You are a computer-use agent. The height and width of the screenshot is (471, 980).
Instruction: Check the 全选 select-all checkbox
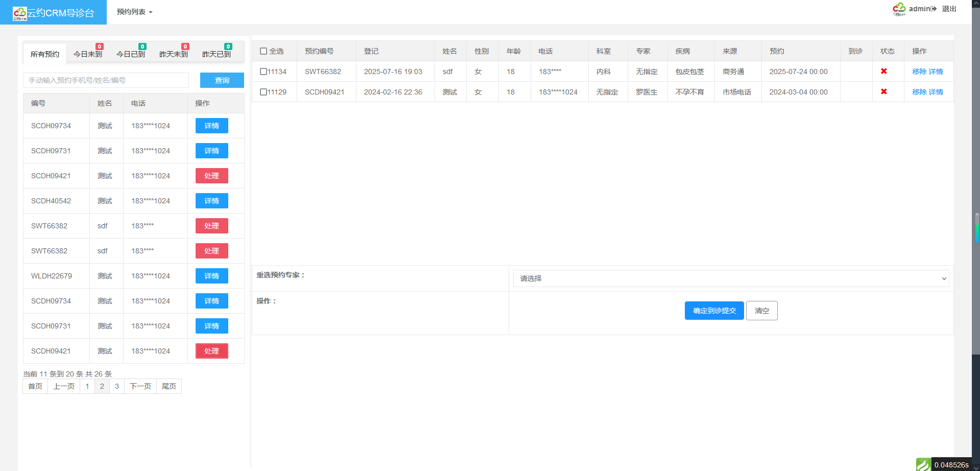point(264,51)
